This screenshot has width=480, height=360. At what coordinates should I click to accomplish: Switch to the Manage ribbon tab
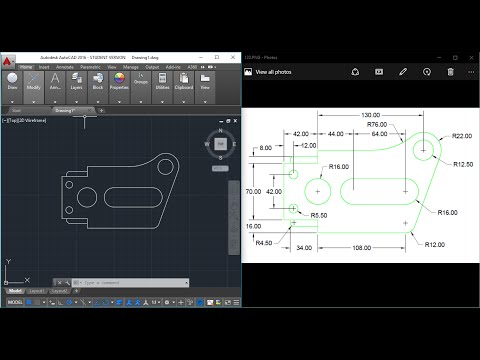click(x=131, y=67)
